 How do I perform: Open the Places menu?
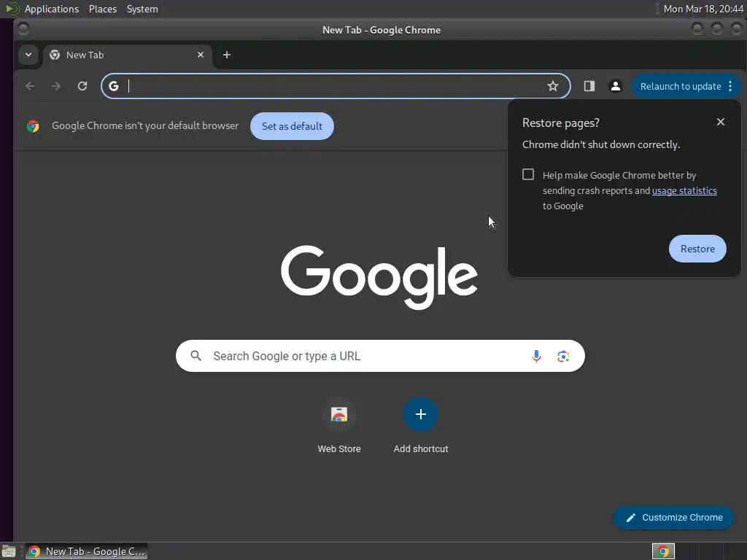click(x=103, y=9)
